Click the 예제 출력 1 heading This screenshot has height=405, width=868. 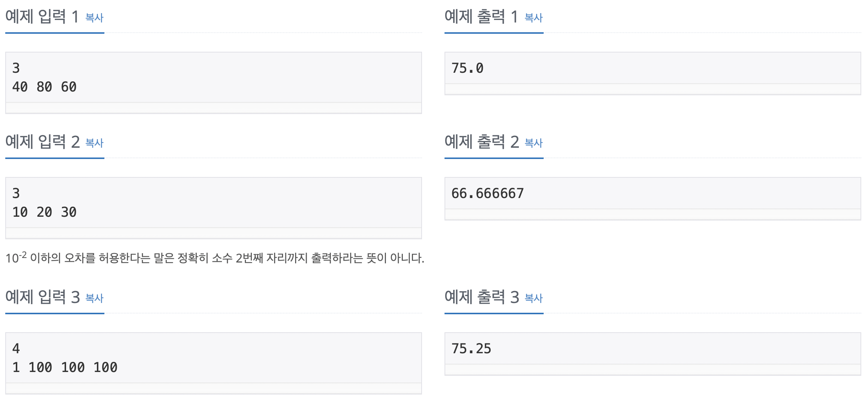(481, 16)
